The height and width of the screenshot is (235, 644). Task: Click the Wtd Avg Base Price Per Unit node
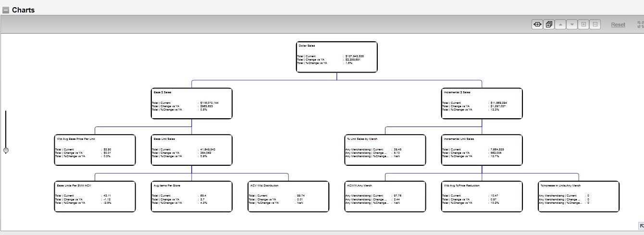click(x=95, y=150)
